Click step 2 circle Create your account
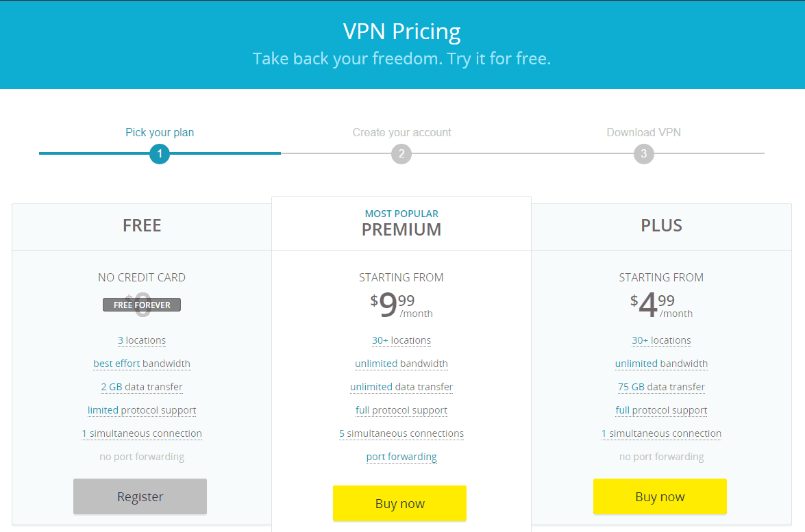Image resolution: width=805 pixels, height=532 pixels. [x=401, y=154]
